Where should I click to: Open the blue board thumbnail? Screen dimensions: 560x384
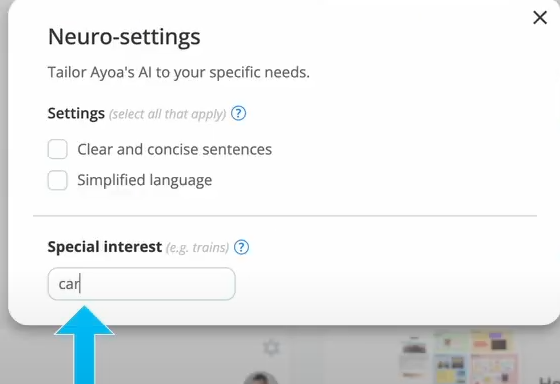pyautogui.click(x=451, y=369)
